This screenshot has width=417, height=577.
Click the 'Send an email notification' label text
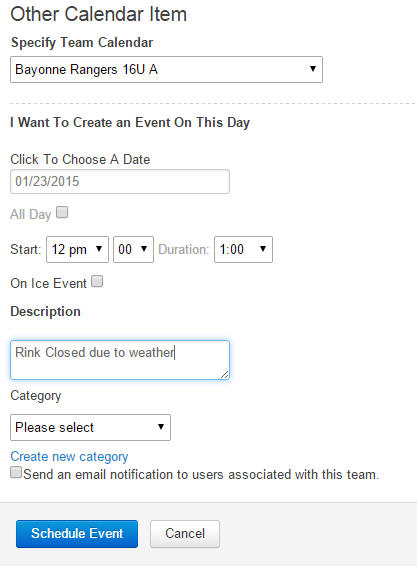201,475
